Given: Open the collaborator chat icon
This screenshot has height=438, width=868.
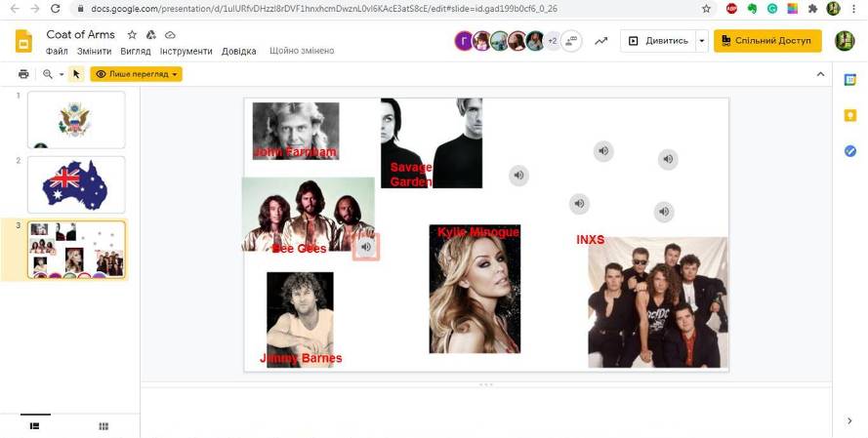Looking at the screenshot, I should (x=571, y=41).
